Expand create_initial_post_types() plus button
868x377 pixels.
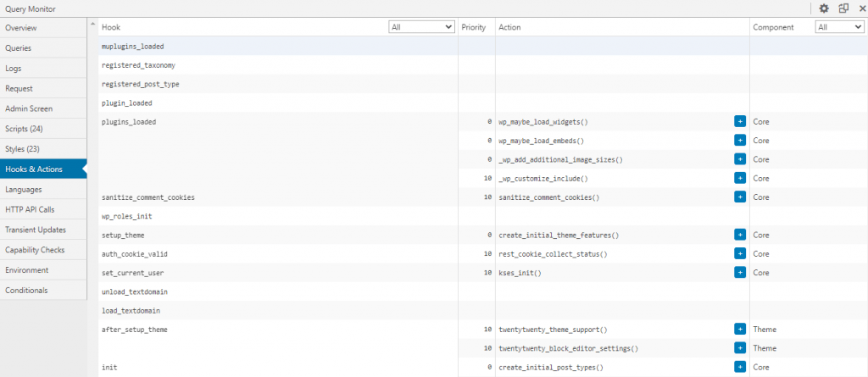pos(740,367)
